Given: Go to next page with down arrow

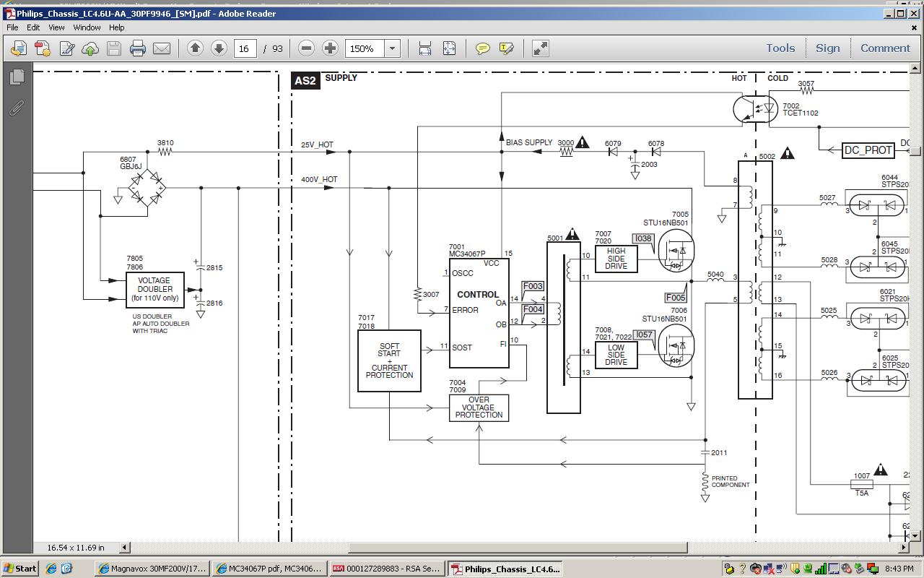Looking at the screenshot, I should click(x=219, y=48).
